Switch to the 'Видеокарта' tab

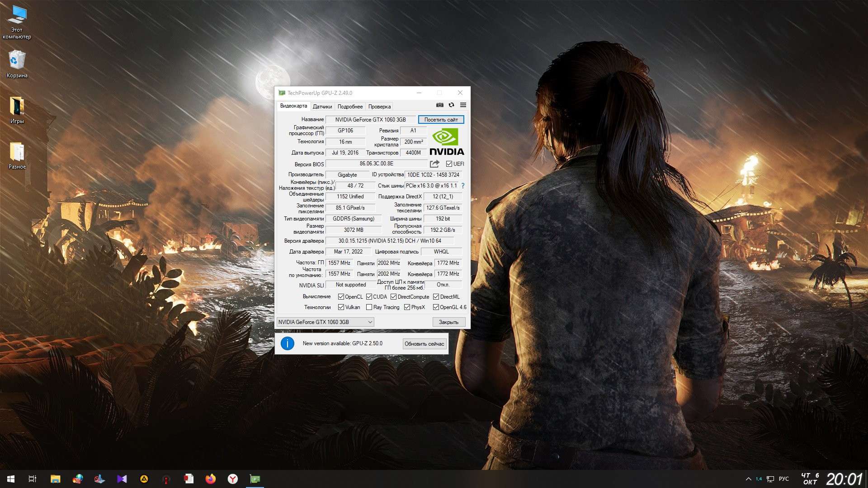[x=293, y=106]
